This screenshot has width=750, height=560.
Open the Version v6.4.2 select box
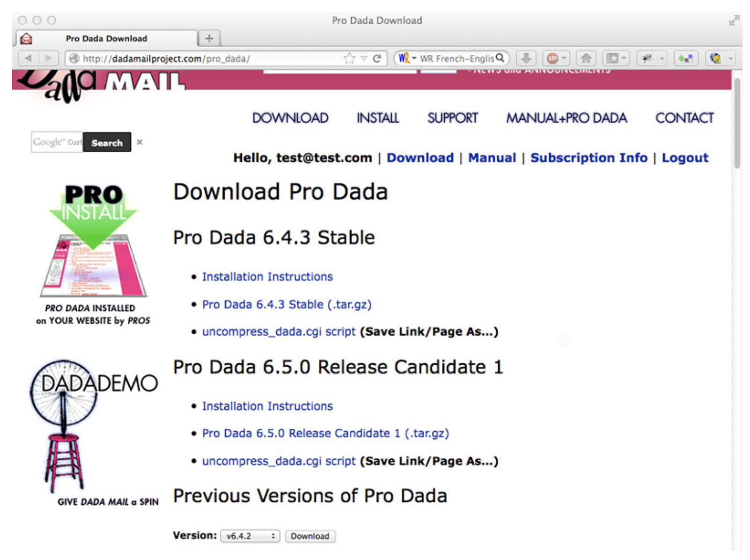tap(250, 536)
